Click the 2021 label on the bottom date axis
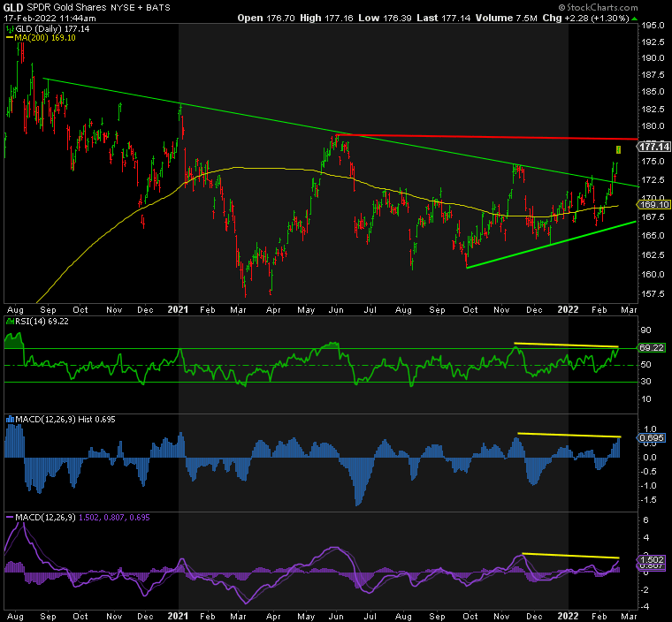Viewport: 672px width, 622px height. [178, 616]
